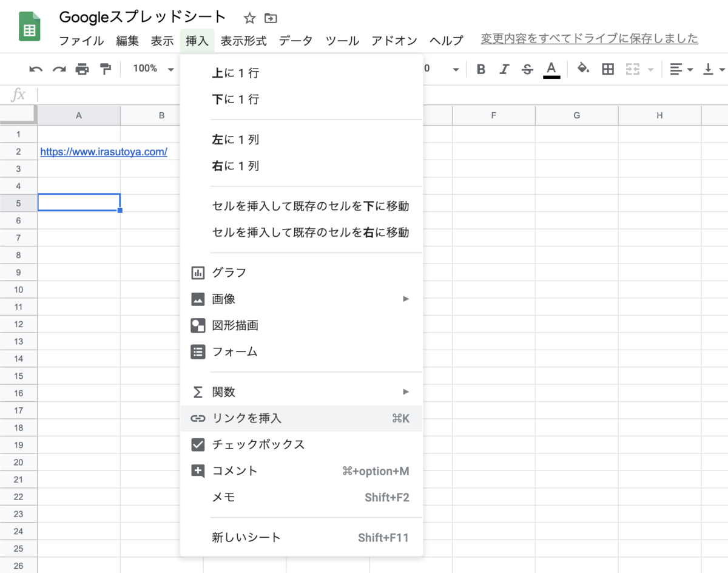Click the undo arrow icon
This screenshot has height=573, width=728.
click(36, 69)
